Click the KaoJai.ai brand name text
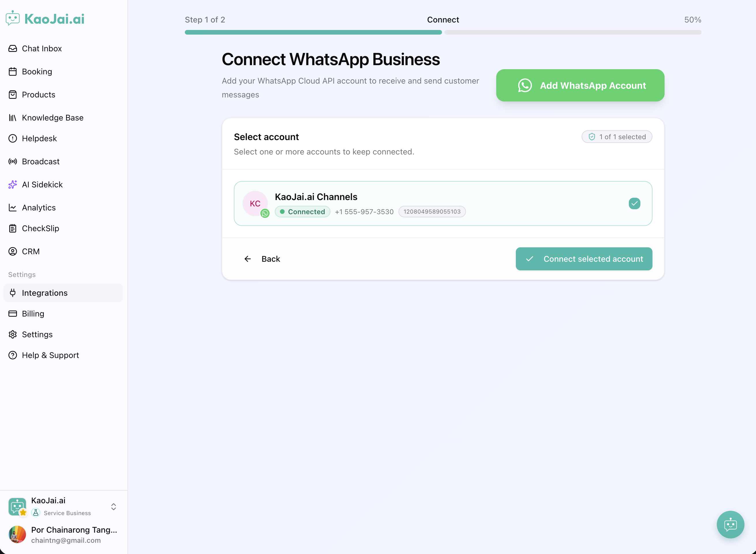 55,19
